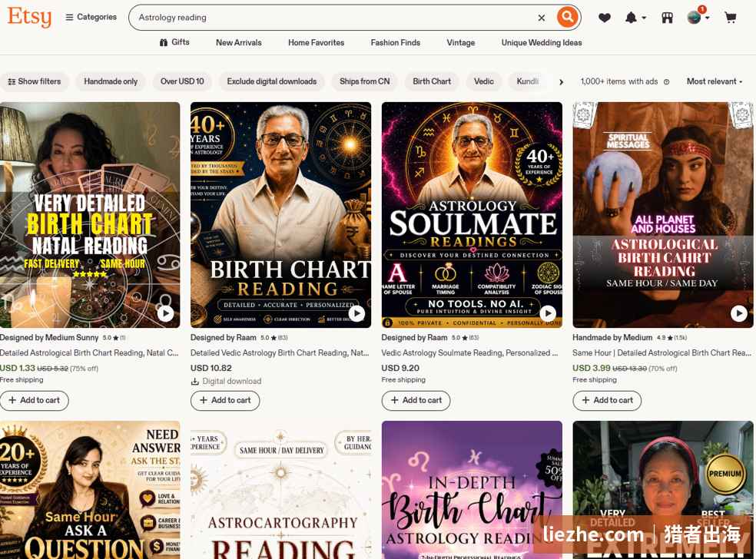Click the USD 9.20 price
This screenshot has width=756, height=559.
(400, 368)
